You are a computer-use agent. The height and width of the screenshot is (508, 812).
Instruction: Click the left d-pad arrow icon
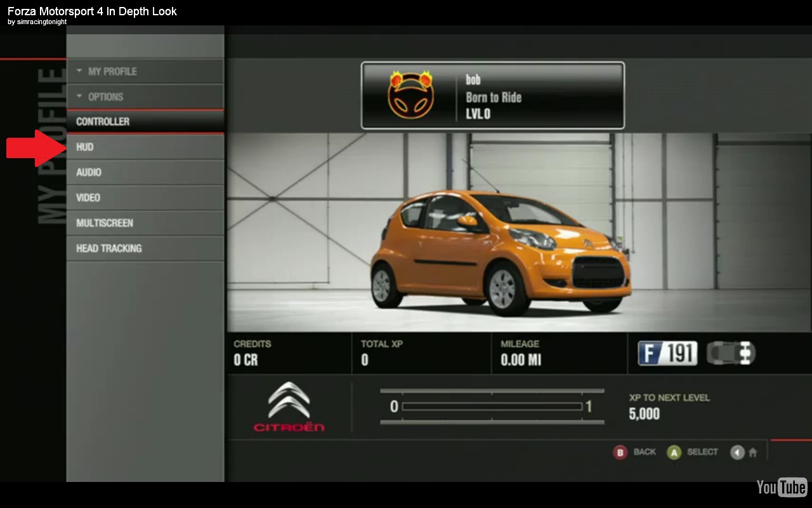(x=737, y=452)
